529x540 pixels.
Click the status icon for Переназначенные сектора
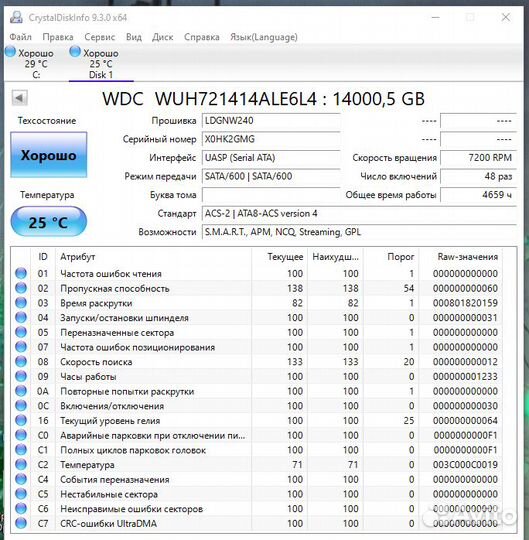[x=21, y=332]
